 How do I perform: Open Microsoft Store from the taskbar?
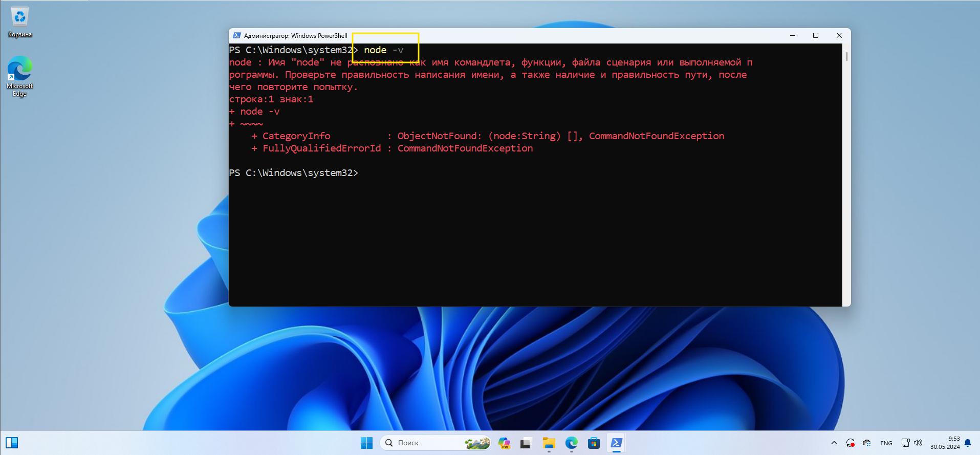coord(594,443)
